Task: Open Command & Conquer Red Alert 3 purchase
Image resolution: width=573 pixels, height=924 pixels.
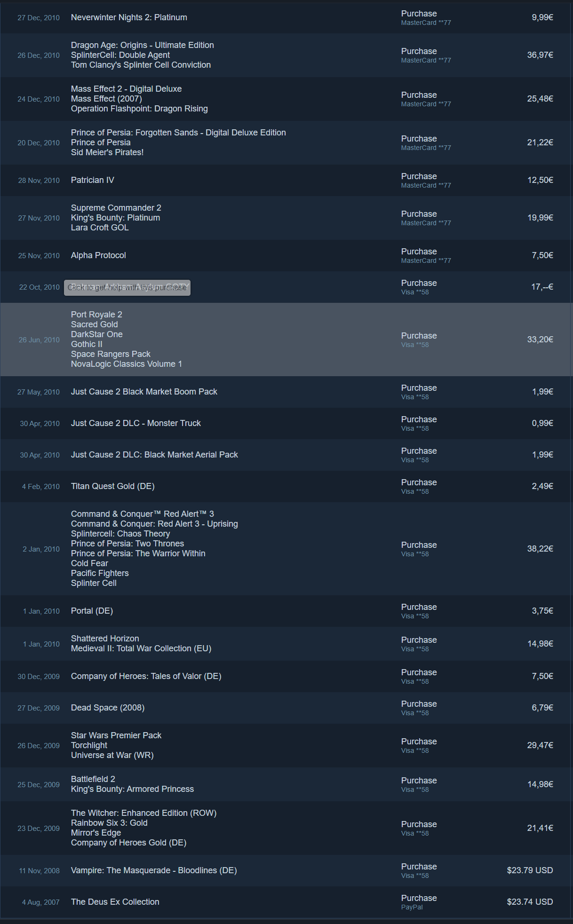Action: click(x=286, y=549)
